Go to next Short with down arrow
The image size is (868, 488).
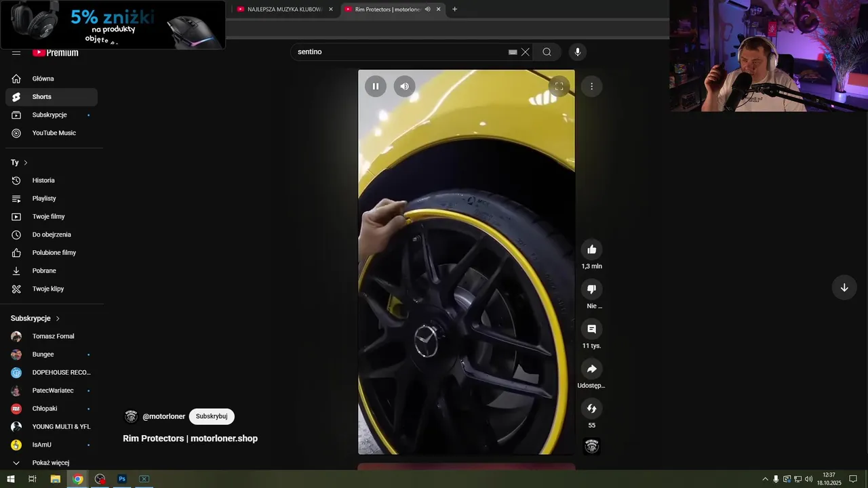coord(844,287)
